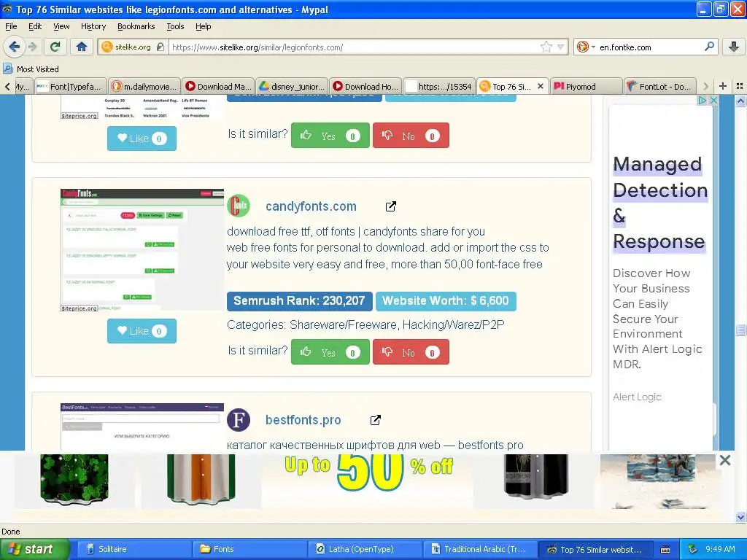Close the Top 76 Si... tab

coord(541,86)
